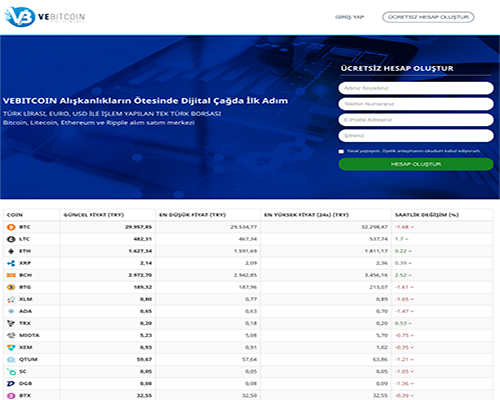The height and width of the screenshot is (400, 500).
Task: Click ETH hourly change 0.22
Action: (x=401, y=251)
